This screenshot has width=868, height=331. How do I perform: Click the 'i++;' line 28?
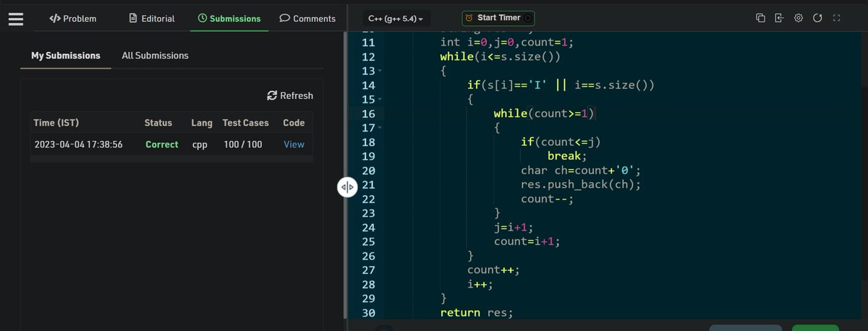click(x=480, y=284)
